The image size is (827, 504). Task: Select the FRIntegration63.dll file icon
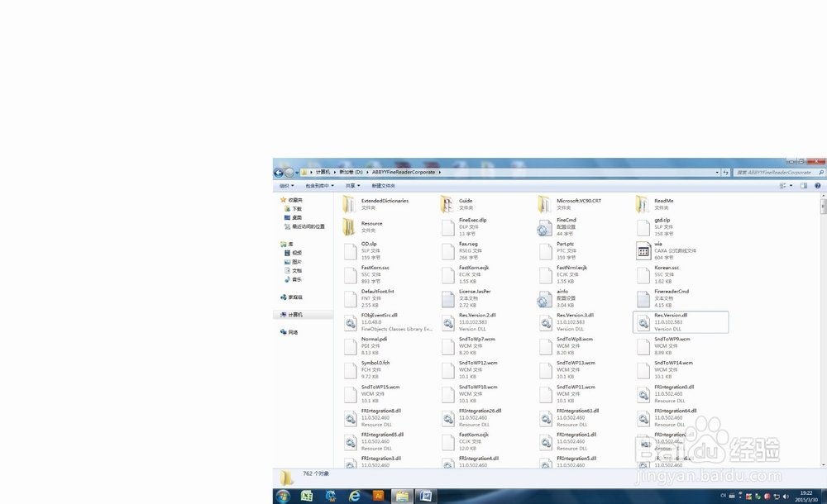pos(545,419)
